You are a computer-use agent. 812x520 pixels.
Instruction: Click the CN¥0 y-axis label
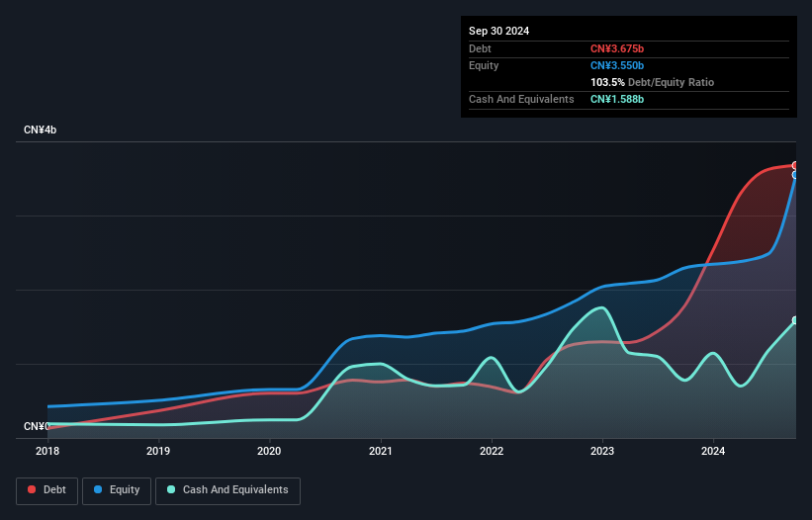37,426
